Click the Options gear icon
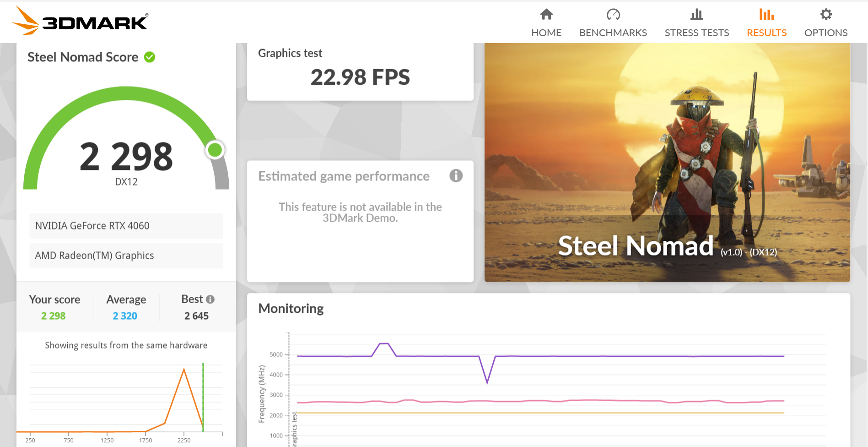Image resolution: width=868 pixels, height=447 pixels. coord(826,15)
